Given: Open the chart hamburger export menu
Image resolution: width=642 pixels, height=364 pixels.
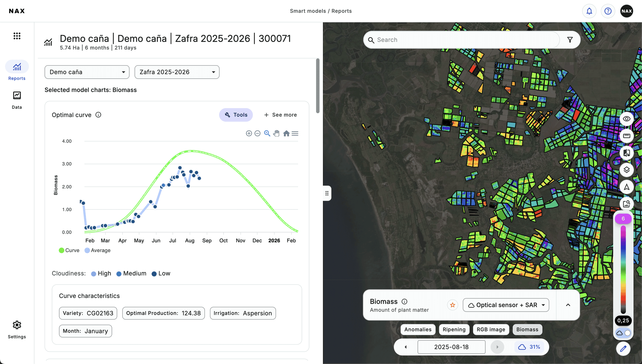Looking at the screenshot, I should [295, 133].
